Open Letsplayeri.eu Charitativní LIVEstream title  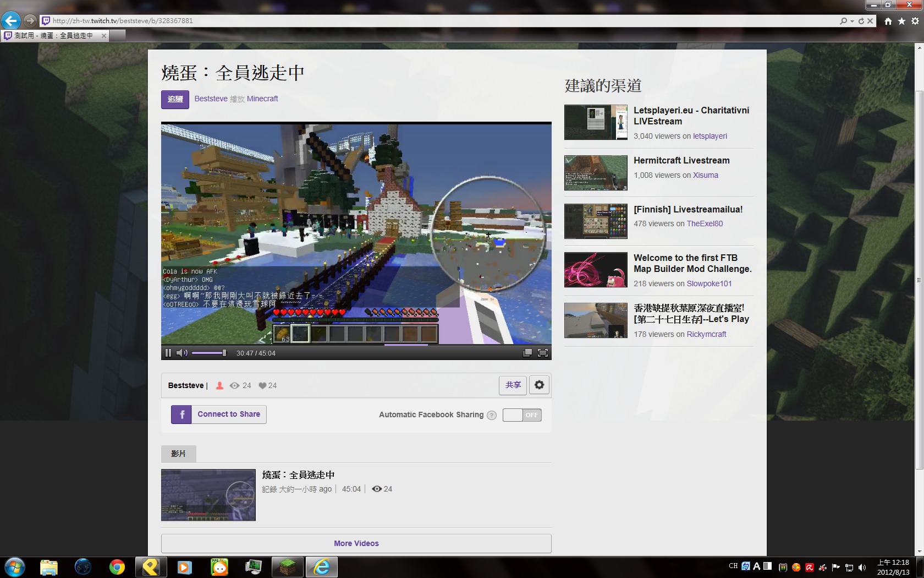[691, 116]
